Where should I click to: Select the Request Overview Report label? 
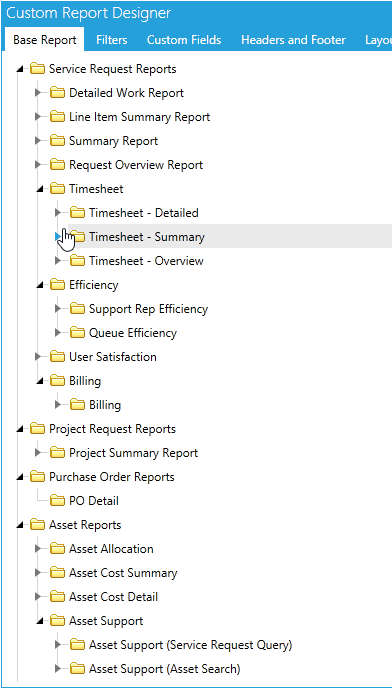pyautogui.click(x=136, y=165)
